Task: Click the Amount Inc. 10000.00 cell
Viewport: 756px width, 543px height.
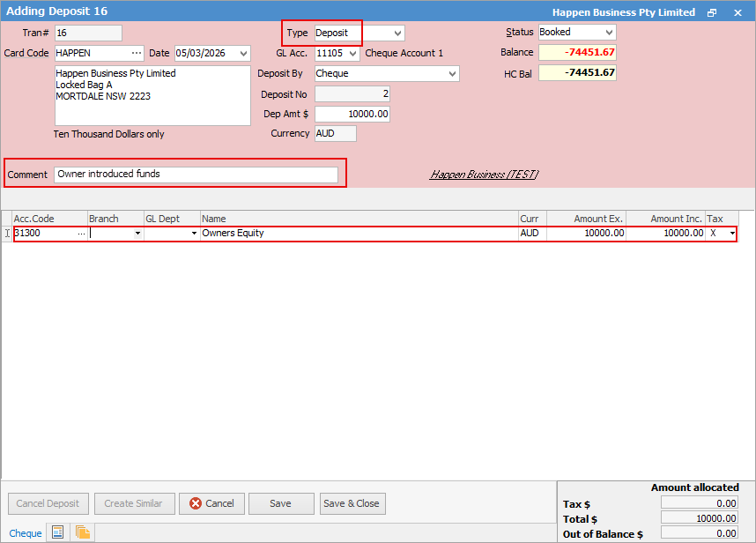Action: [666, 234]
